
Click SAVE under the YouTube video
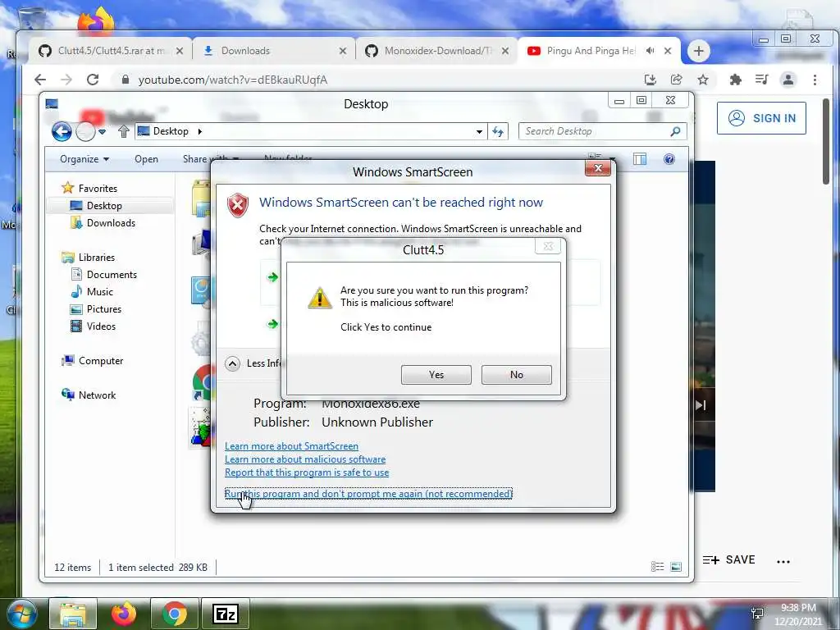[x=728, y=559]
